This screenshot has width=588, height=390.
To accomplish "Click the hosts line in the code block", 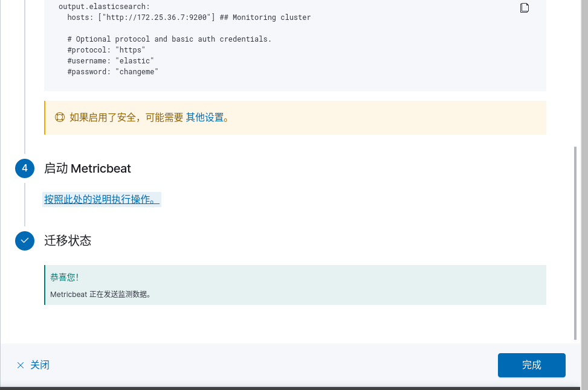I will 189,18.
